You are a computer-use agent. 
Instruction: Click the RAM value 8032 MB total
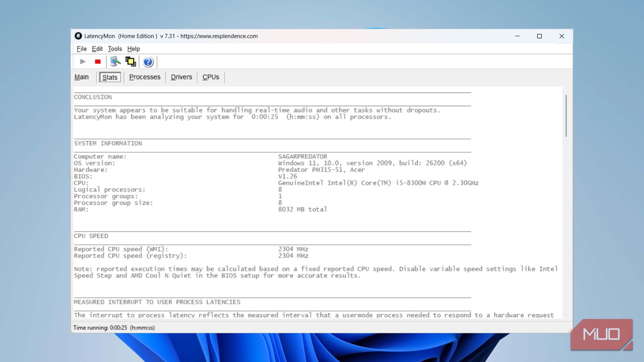pyautogui.click(x=303, y=209)
